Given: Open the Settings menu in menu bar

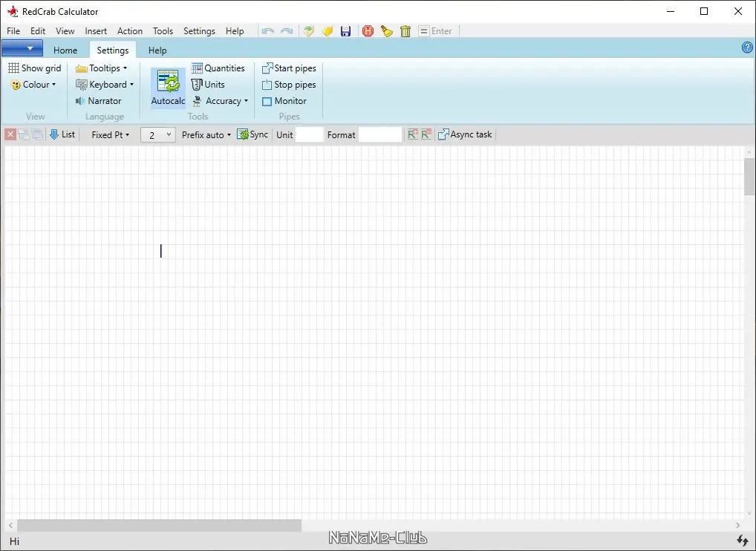Looking at the screenshot, I should click(x=199, y=31).
